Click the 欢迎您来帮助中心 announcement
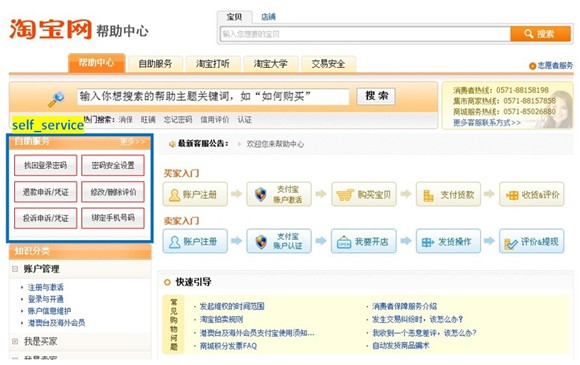Image resolution: width=580 pixels, height=365 pixels. [x=275, y=144]
